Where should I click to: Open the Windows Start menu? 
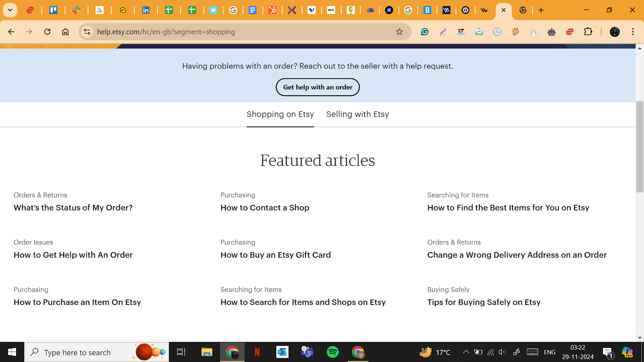pyautogui.click(x=12, y=352)
